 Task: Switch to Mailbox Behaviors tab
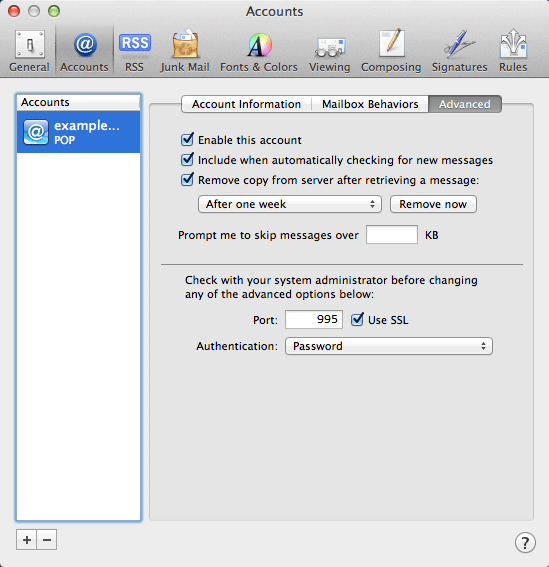pyautogui.click(x=370, y=104)
